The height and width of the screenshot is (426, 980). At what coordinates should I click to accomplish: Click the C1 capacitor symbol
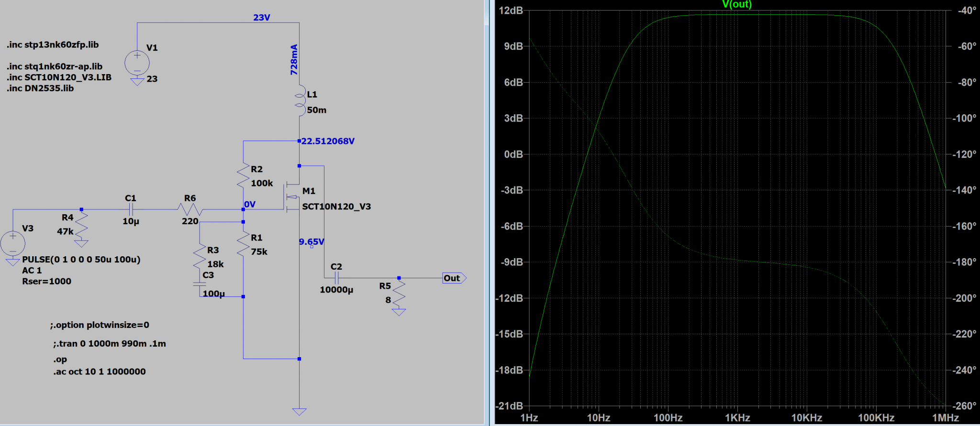click(131, 209)
